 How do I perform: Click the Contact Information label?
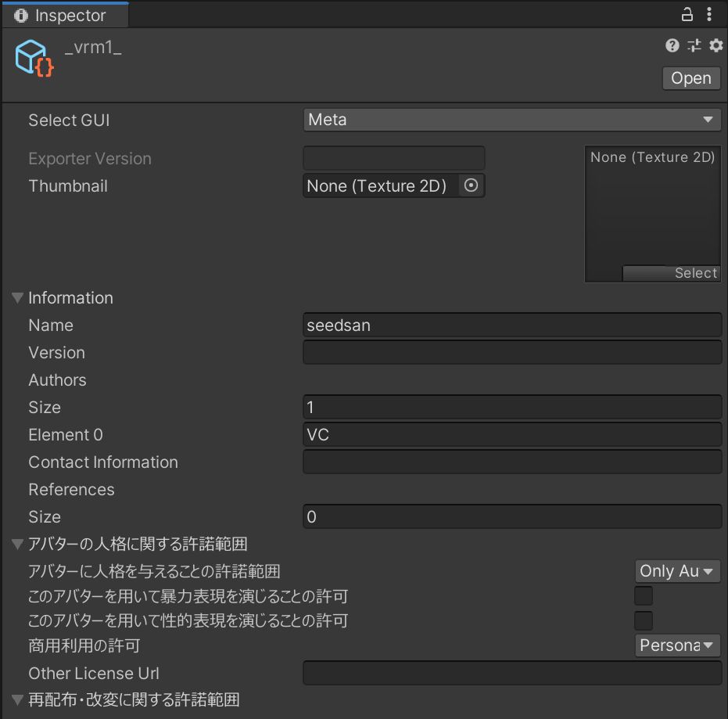(103, 462)
